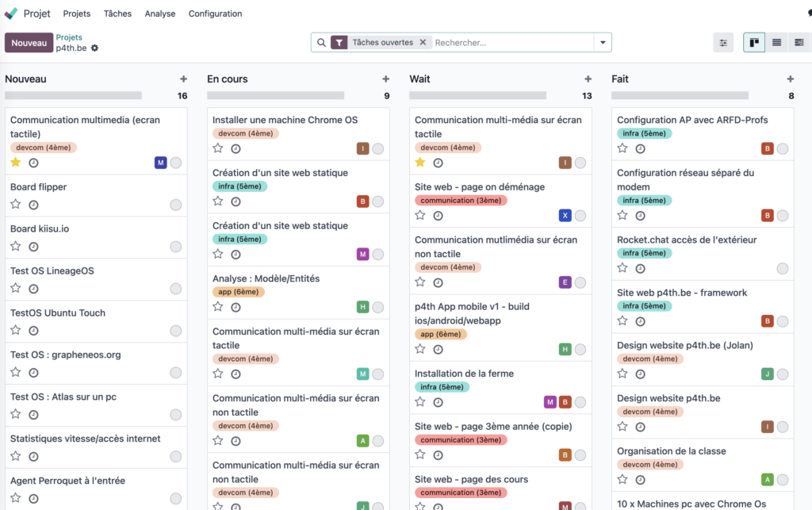
Task: Select the kanban view icon
Action: pos(754,43)
